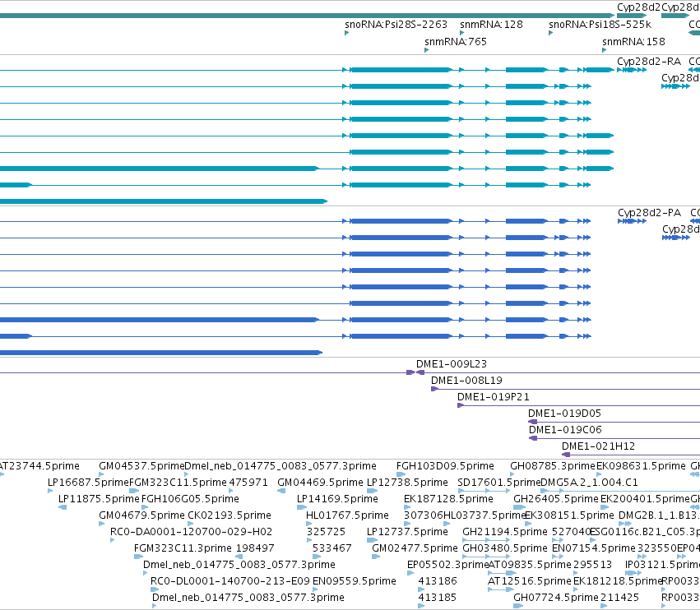
Task: Click EST label HL01767.5prime
Action: [x=347, y=515]
